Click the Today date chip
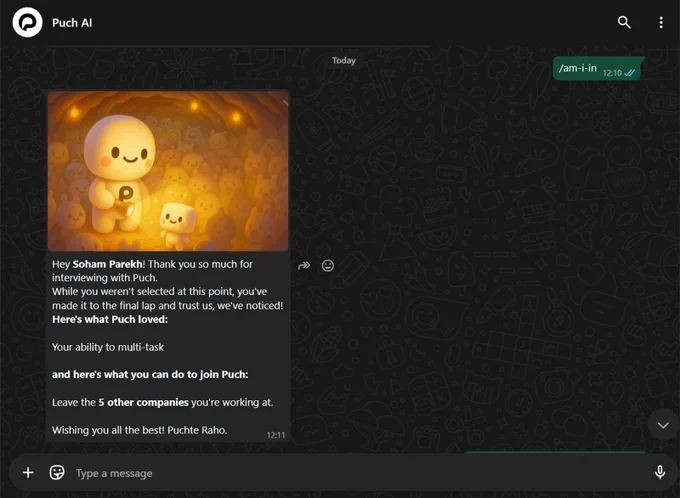 [x=344, y=61]
